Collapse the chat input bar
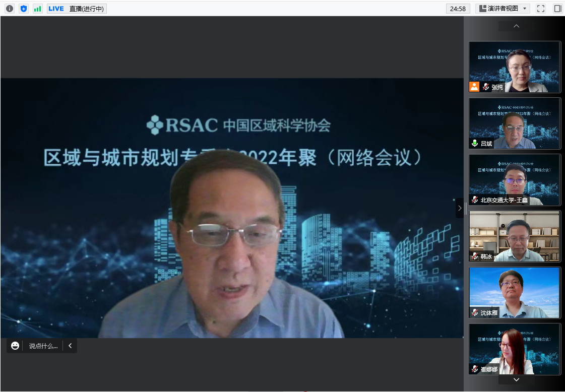565x392 pixels. point(70,346)
